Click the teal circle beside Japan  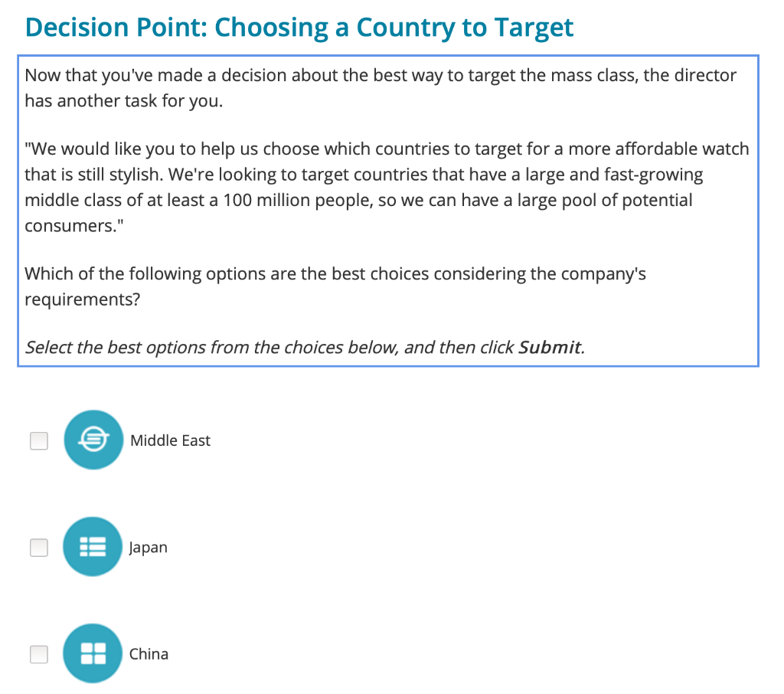[x=93, y=547]
